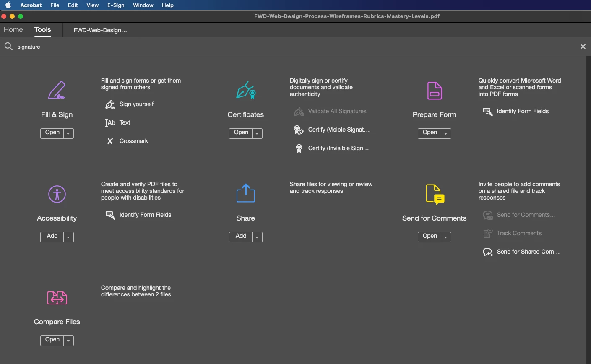The image size is (591, 364).
Task: Click the Fill & Sign tool icon
Action: (x=57, y=90)
